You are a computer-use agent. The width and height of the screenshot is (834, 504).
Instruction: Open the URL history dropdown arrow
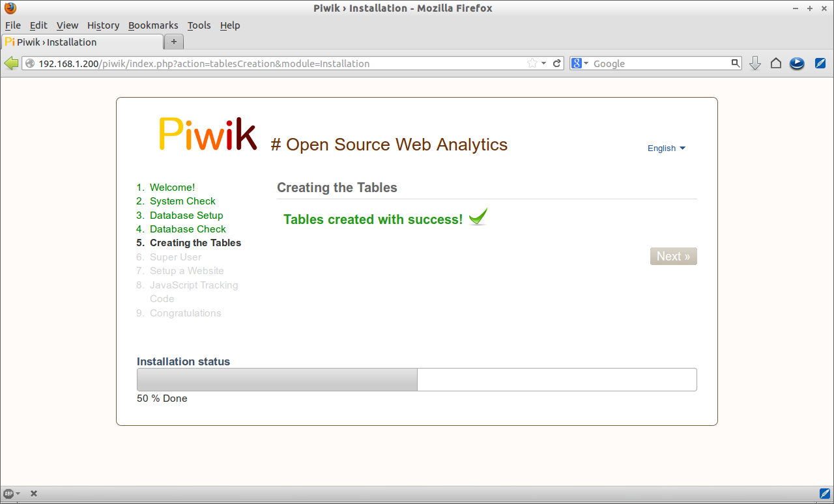coord(543,63)
